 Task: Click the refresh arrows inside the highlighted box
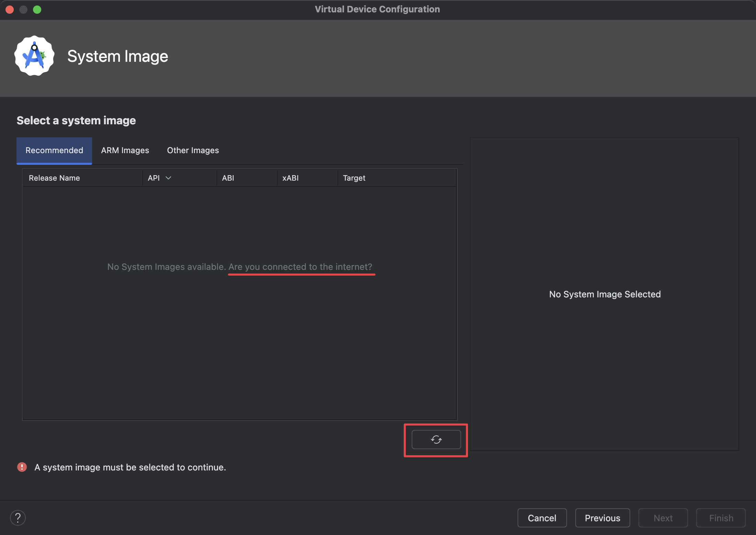436,440
